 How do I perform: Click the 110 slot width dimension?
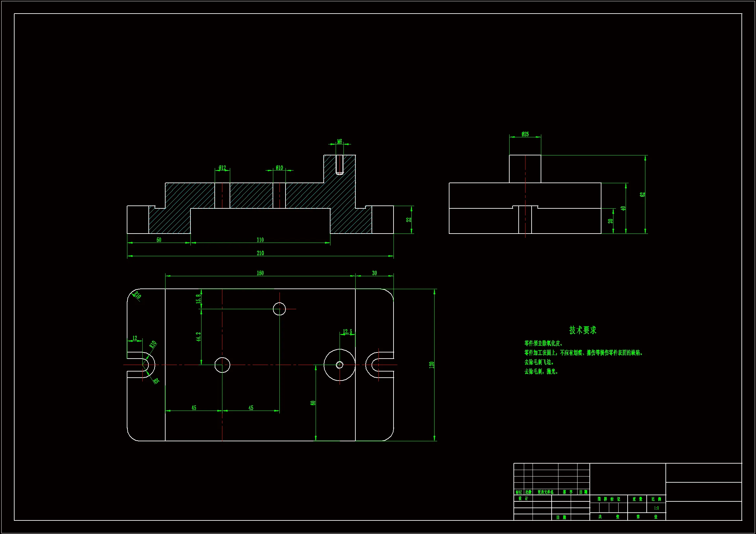(260, 240)
